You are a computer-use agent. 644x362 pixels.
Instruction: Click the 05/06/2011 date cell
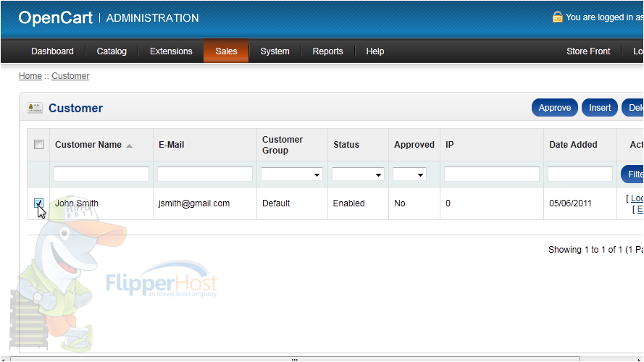point(570,203)
